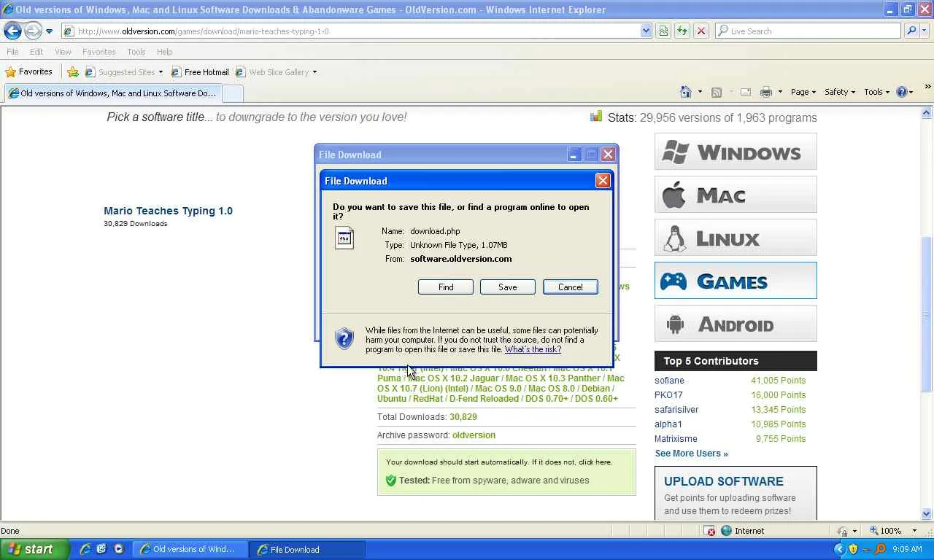Viewport: 934px width, 560px height.
Task: Expand the address bar history dropdown
Action: (646, 31)
